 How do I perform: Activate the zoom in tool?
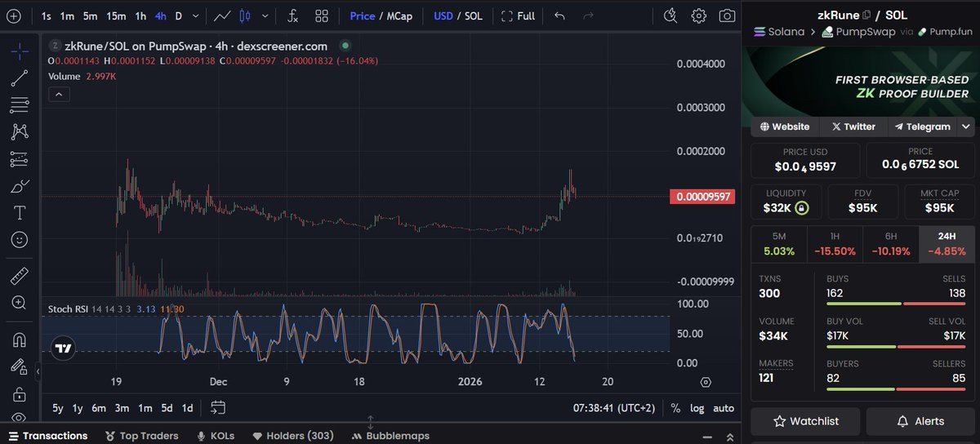pyautogui.click(x=20, y=303)
